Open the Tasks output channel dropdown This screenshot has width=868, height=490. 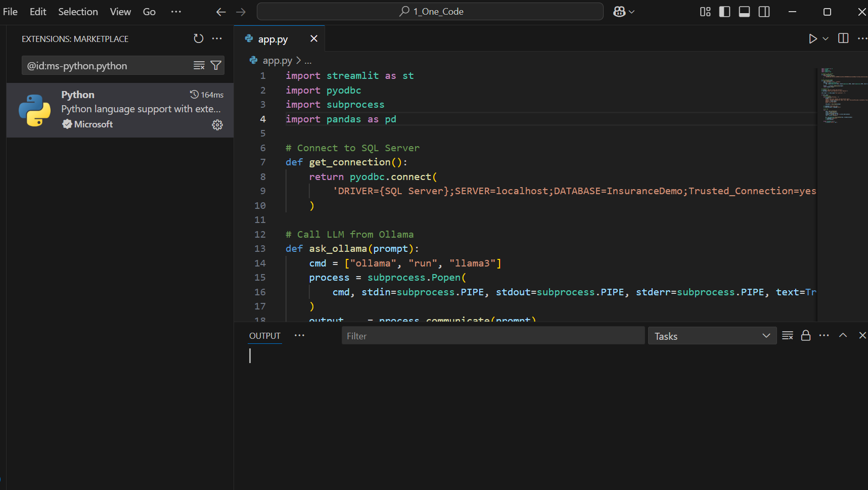712,336
